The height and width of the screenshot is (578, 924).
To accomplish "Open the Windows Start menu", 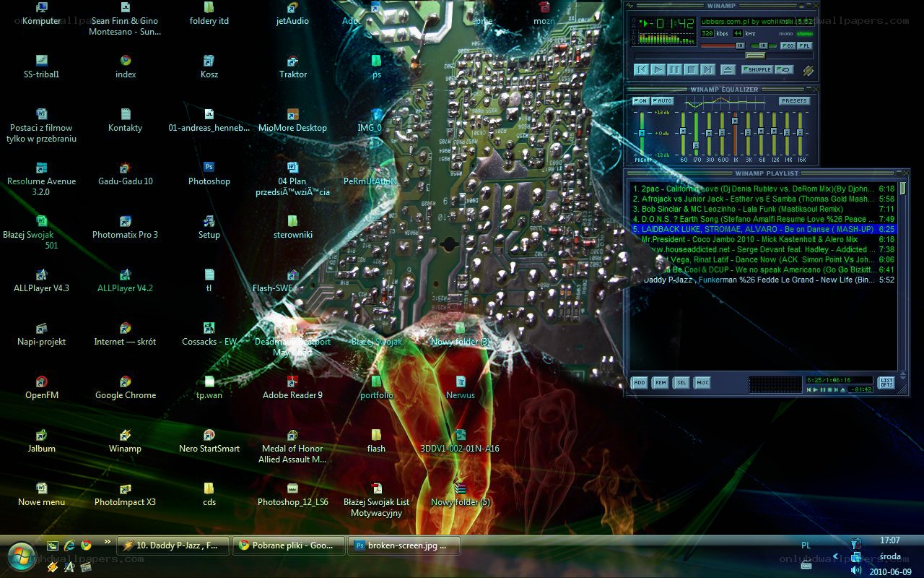I will pyautogui.click(x=21, y=557).
